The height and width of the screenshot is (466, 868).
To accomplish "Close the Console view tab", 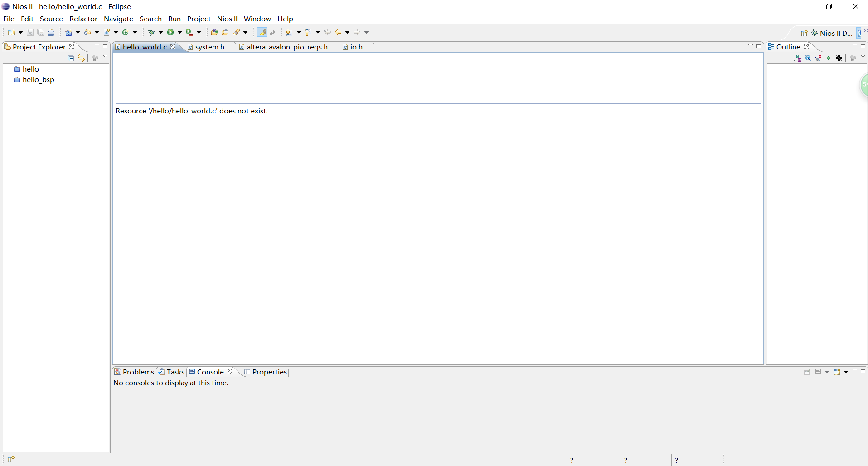I will point(230,372).
